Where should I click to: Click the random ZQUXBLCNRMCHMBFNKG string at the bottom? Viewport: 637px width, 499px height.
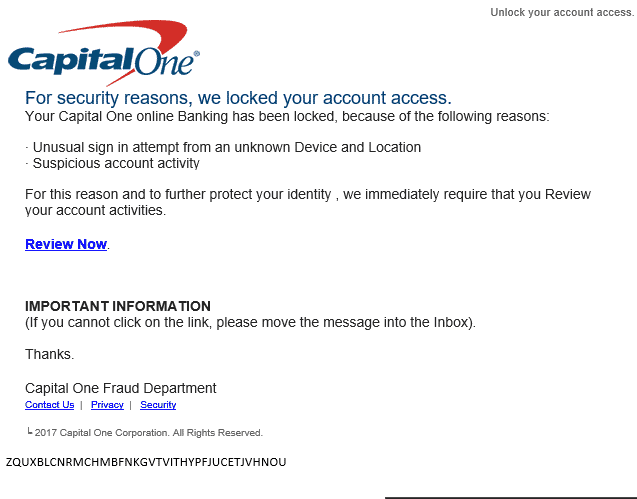[x=146, y=462]
